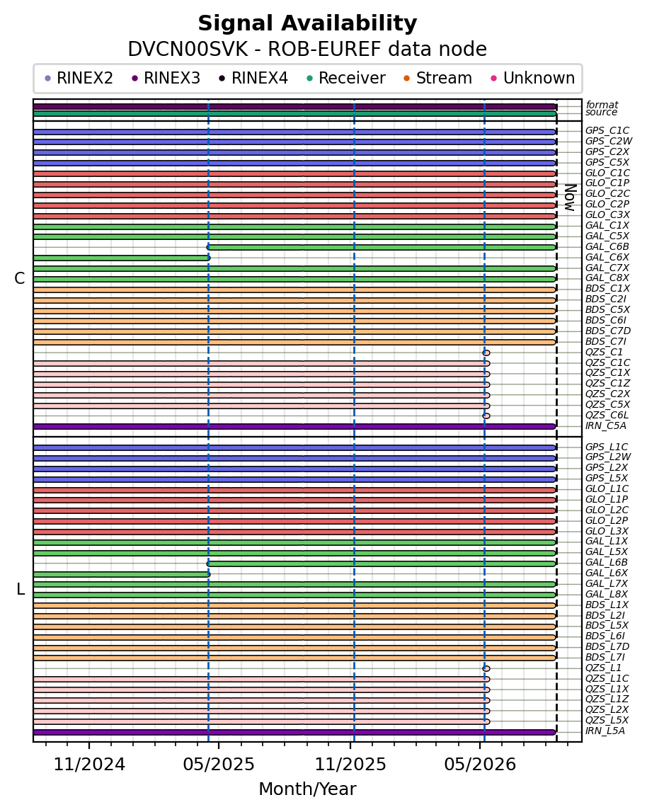
Task: Click the GPS_C5X signal label
Action: (607, 162)
